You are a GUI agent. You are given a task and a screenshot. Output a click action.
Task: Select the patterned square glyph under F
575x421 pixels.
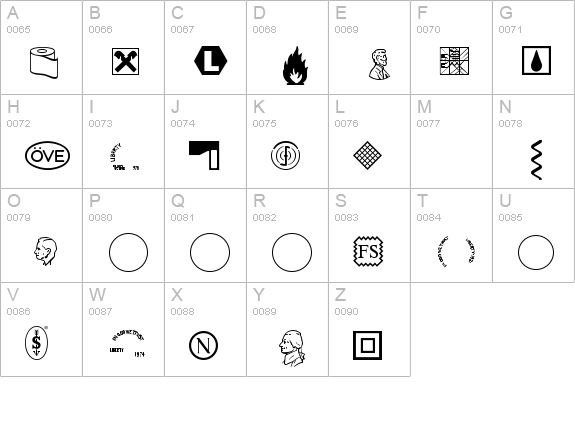coord(454,61)
